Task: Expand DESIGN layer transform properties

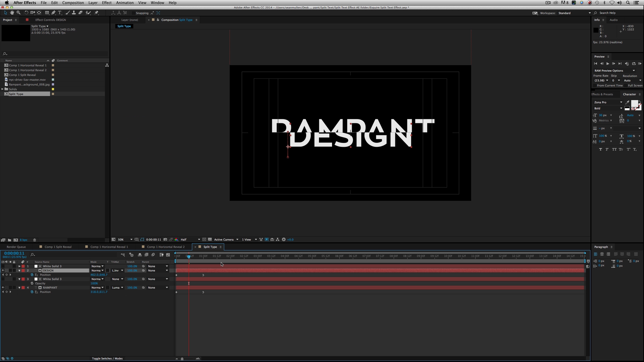Action: tap(19, 270)
